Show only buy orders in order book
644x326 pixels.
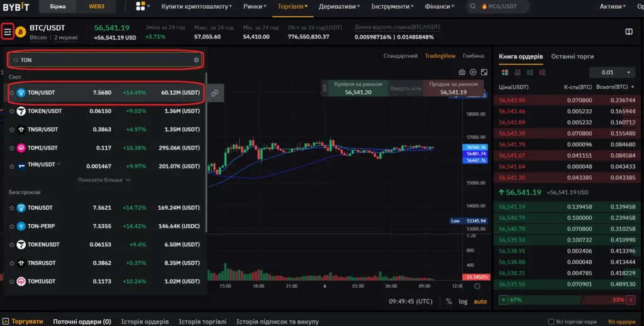tap(530, 73)
